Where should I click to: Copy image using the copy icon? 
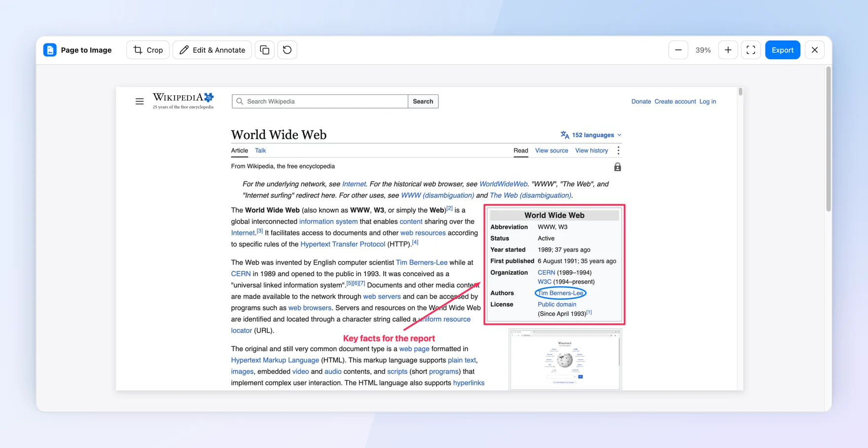coord(265,50)
